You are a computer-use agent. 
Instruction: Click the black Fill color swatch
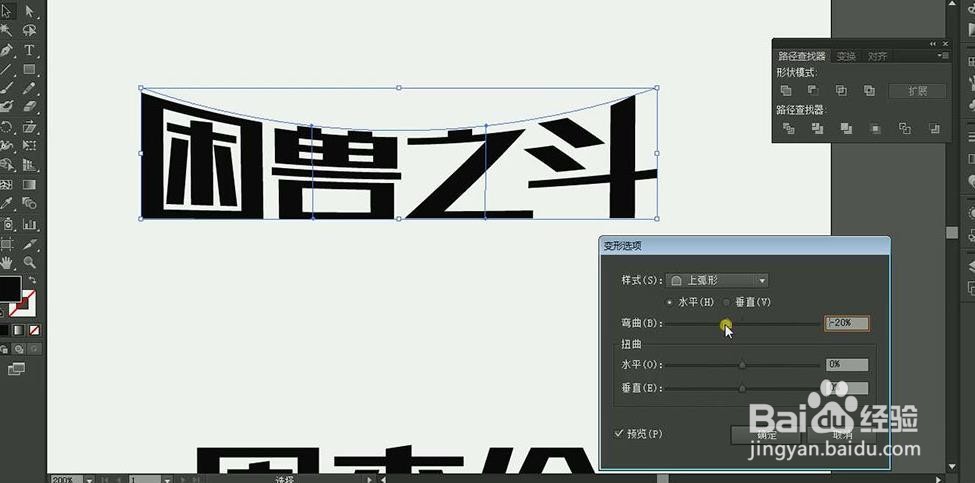click(10, 288)
